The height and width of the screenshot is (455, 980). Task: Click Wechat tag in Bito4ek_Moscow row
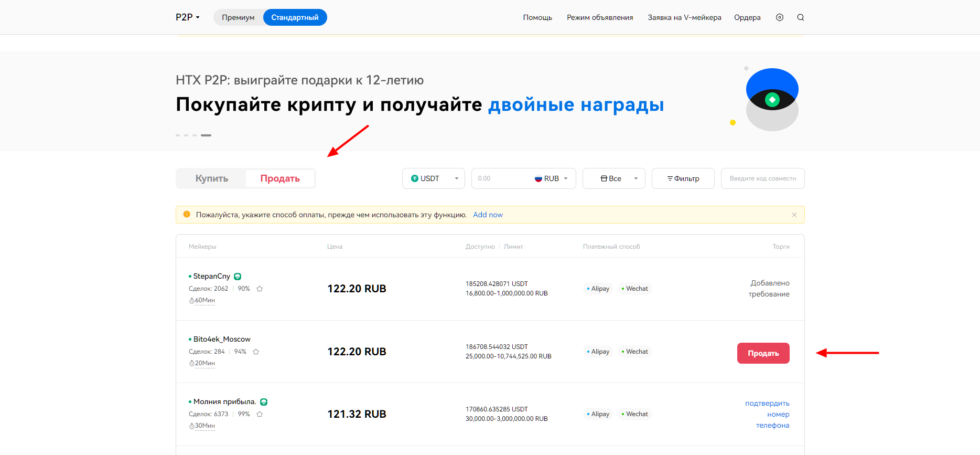(x=635, y=352)
